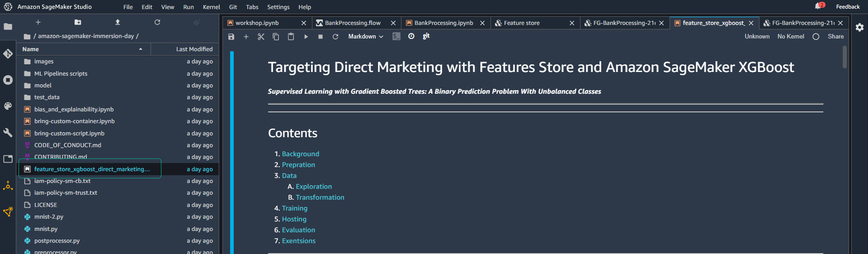Click the Git clone icon in file browser
Image resolution: width=868 pixels, height=254 pixels.
point(197,22)
